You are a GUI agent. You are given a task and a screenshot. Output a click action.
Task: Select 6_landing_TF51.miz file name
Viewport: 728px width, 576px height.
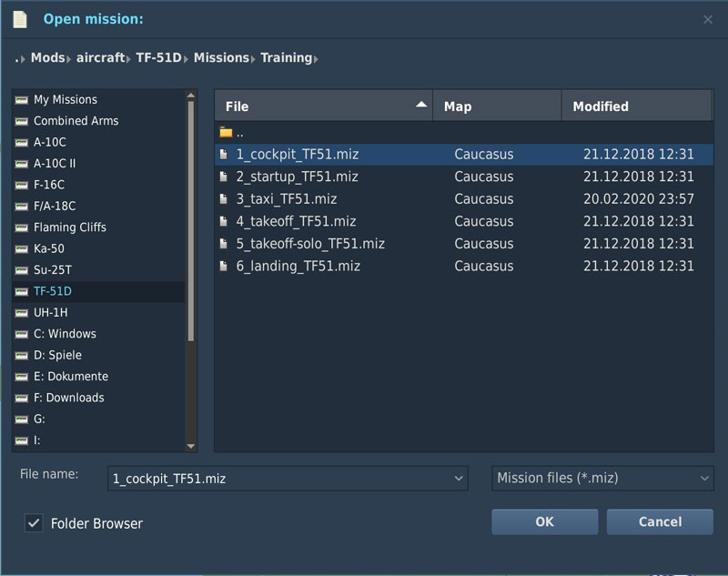pyautogui.click(x=298, y=266)
